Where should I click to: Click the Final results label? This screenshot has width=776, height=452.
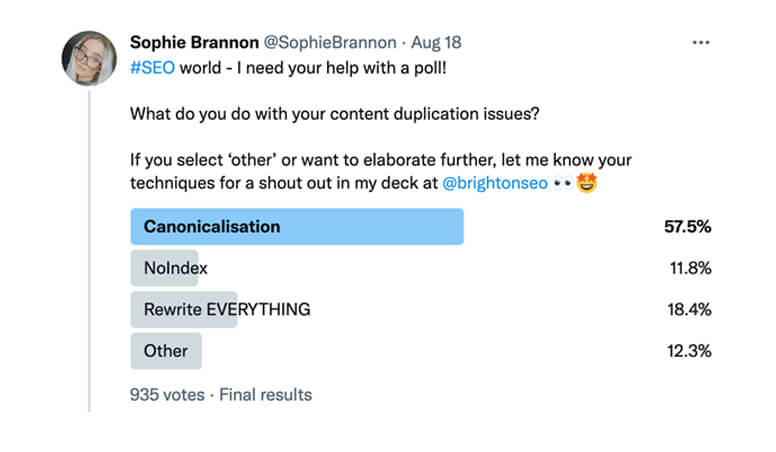tap(265, 394)
